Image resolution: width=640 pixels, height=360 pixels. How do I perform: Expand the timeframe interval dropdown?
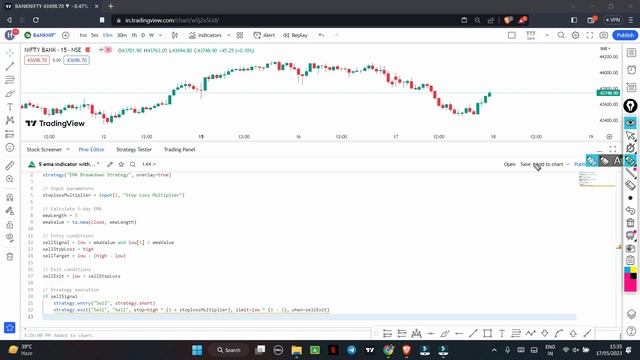160,36
